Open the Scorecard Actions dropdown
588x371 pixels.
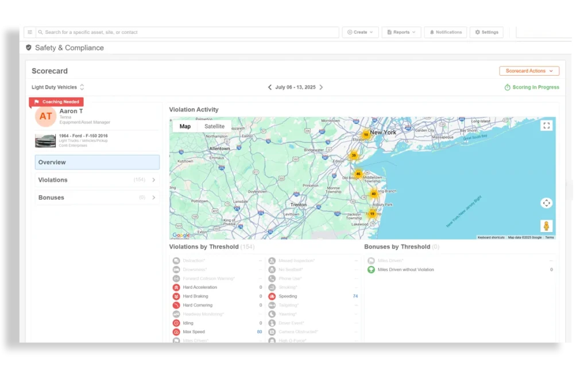tap(529, 71)
